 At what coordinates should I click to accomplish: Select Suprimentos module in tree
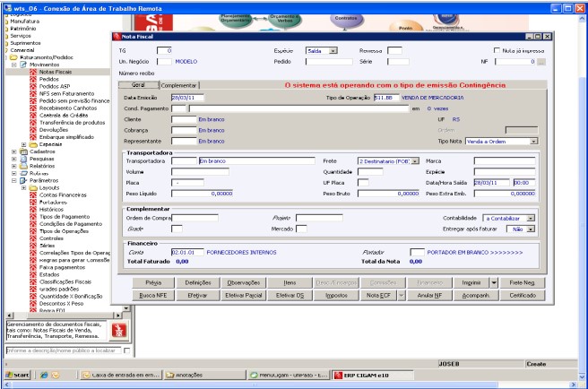tap(25, 43)
